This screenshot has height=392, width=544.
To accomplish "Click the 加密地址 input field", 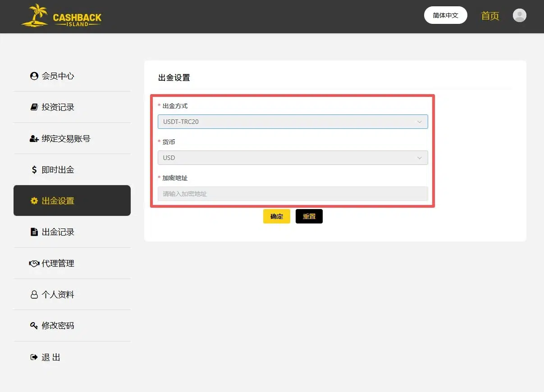I will (293, 194).
